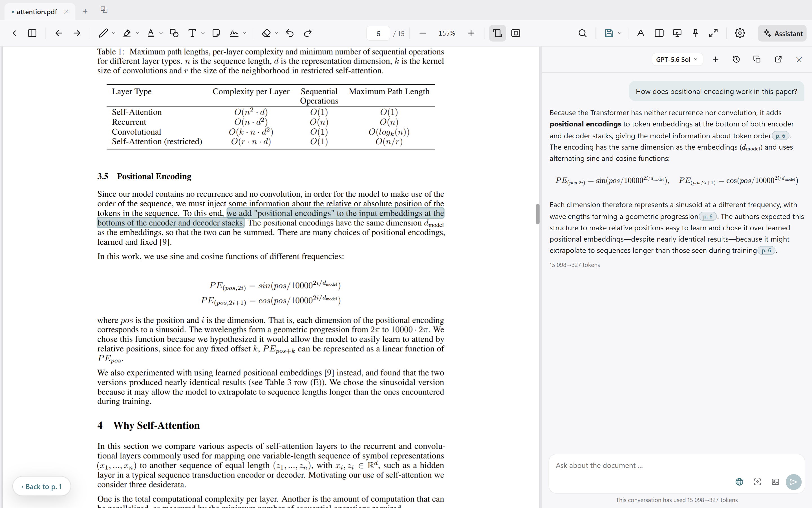This screenshot has width=812, height=508.
Task: Toggle split two-column view
Action: point(659,33)
